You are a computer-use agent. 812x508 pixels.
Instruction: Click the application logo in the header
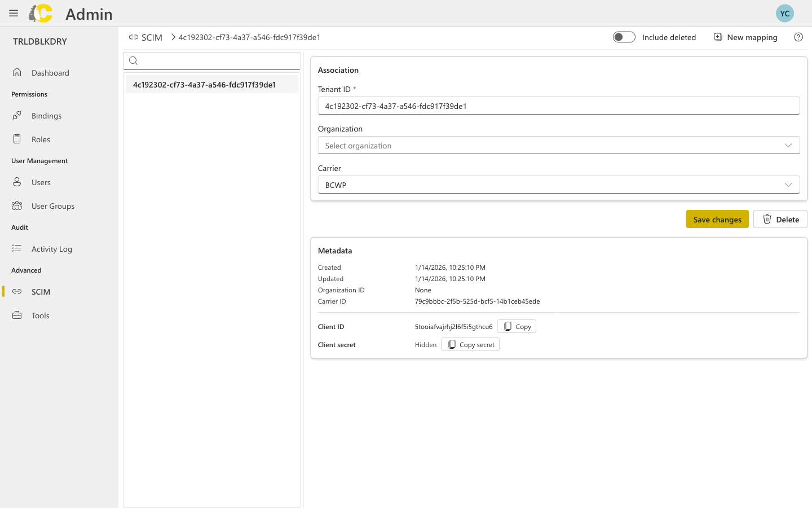[40, 14]
